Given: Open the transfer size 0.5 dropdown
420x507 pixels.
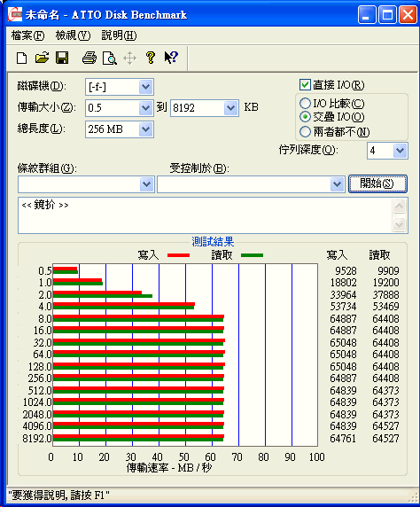Looking at the screenshot, I should [x=145, y=108].
